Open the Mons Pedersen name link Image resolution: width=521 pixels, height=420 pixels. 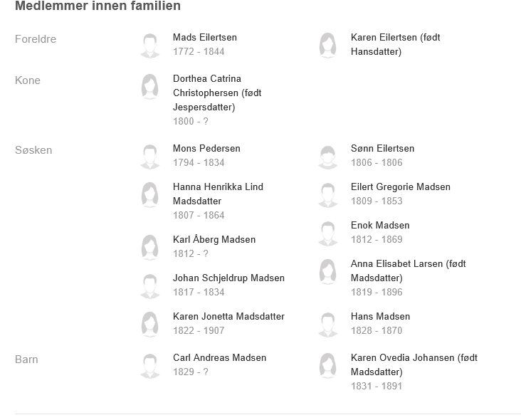(206, 148)
